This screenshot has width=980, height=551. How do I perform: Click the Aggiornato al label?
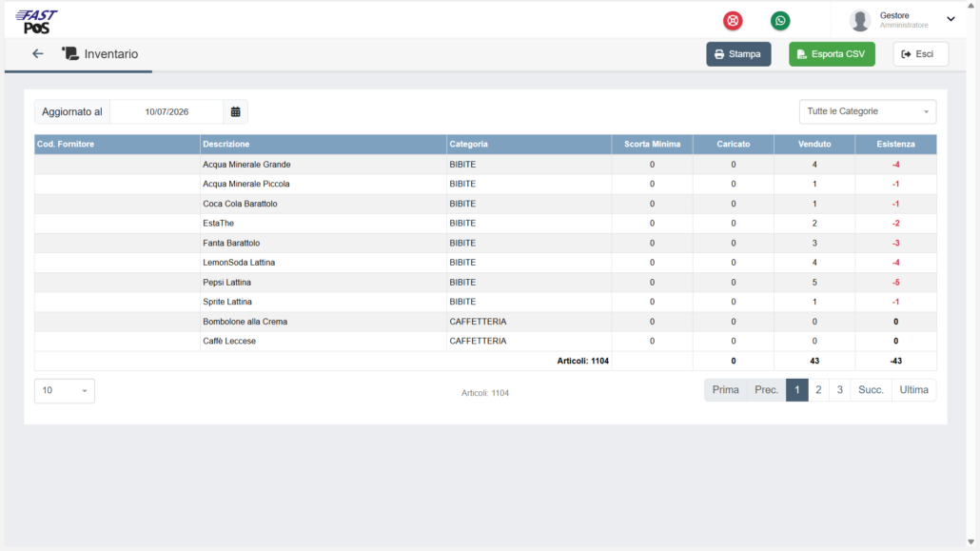click(x=72, y=112)
